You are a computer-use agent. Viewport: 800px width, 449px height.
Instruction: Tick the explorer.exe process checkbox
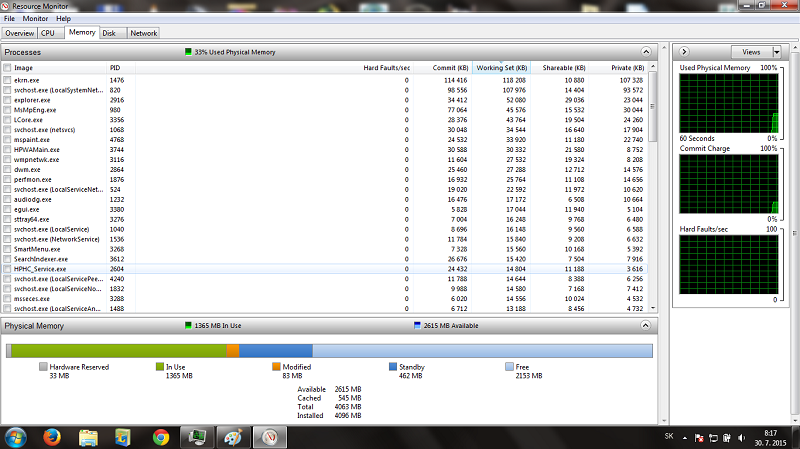(x=8, y=100)
